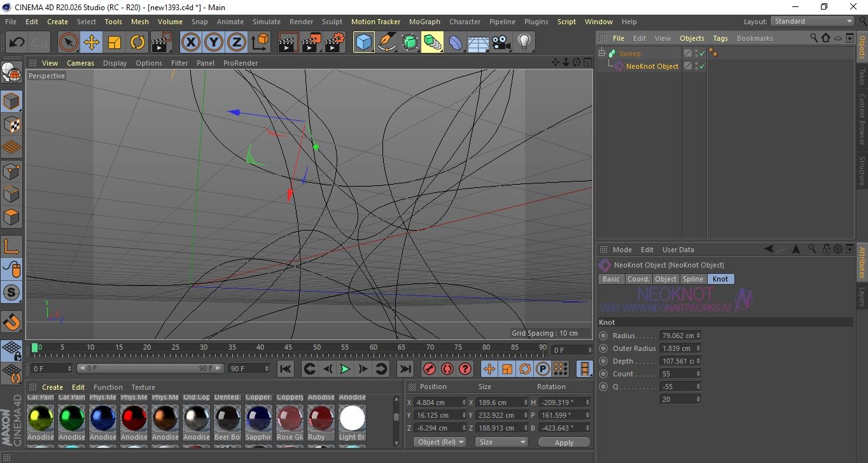Click the Enable Axis L icon
Screen dimensions: 868x463
tap(11, 246)
